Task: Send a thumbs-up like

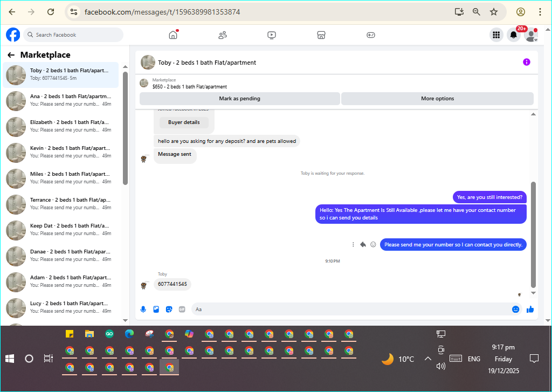Action: [x=530, y=310]
